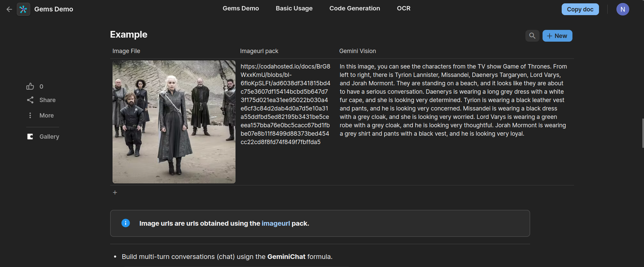Open the More options three-dot icon
The width and height of the screenshot is (644, 267).
coord(30,116)
